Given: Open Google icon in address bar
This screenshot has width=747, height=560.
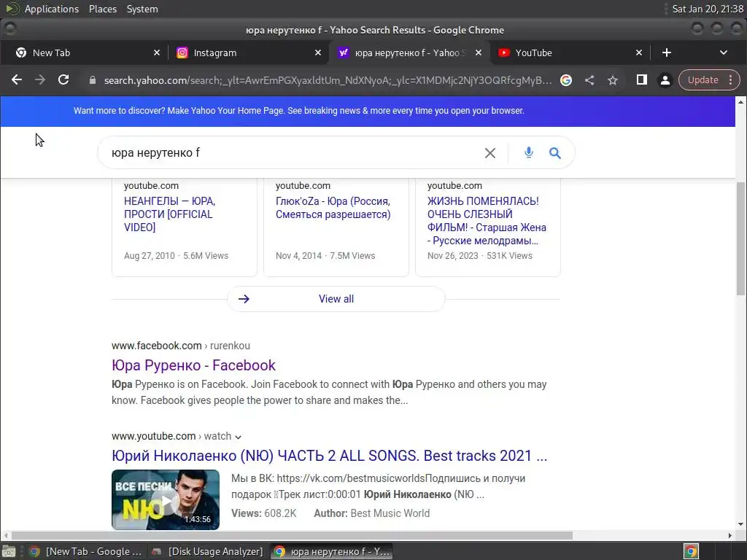Looking at the screenshot, I should coord(566,80).
